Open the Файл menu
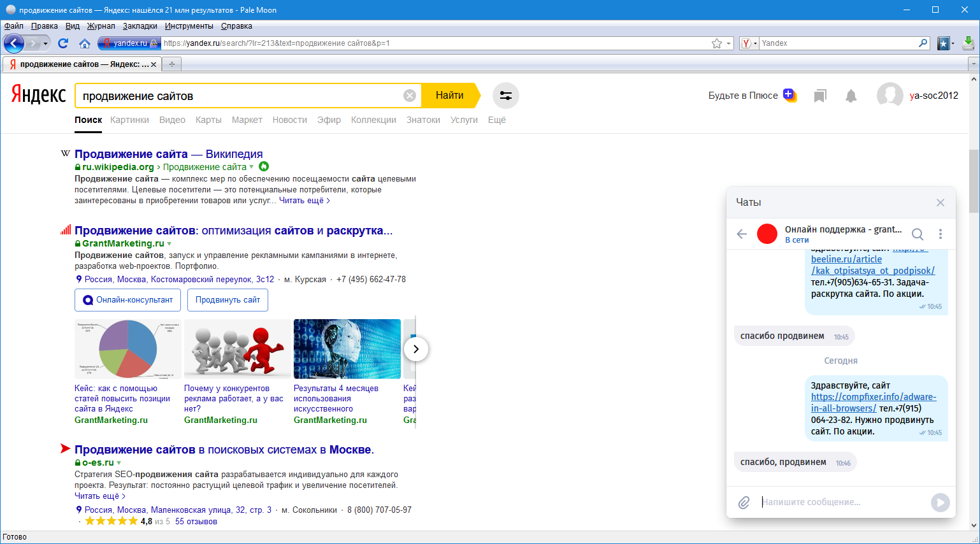 (x=14, y=26)
